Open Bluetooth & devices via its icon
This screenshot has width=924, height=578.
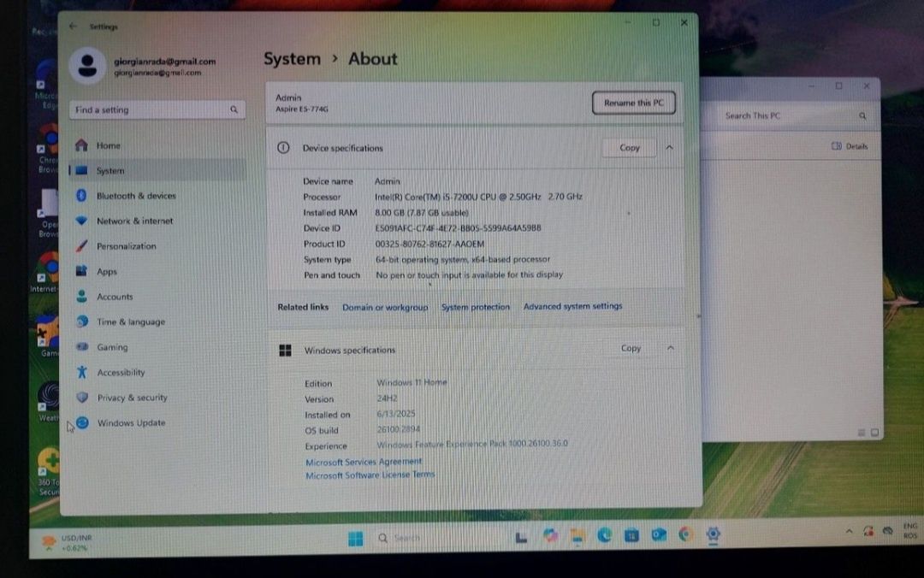coord(82,195)
